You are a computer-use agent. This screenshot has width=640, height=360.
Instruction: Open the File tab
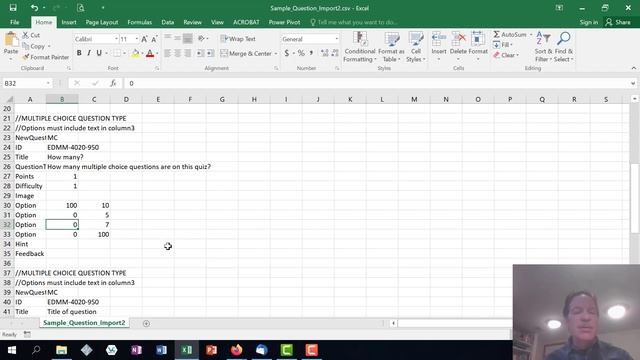15,22
